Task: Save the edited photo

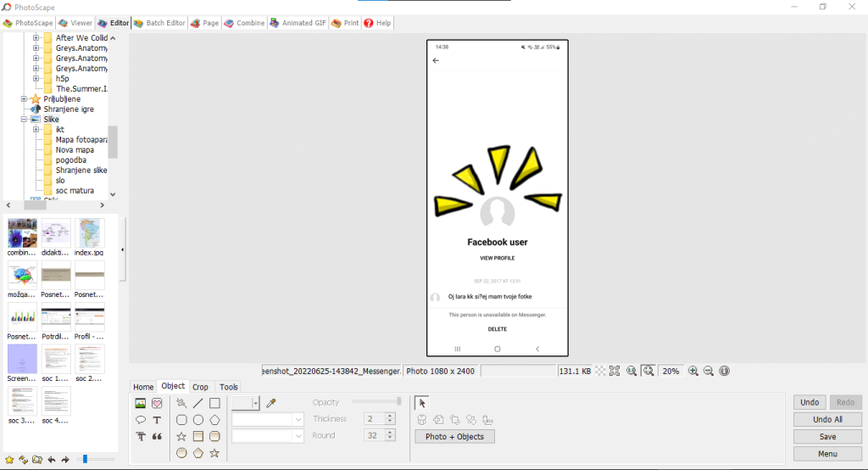Action: coord(827,437)
